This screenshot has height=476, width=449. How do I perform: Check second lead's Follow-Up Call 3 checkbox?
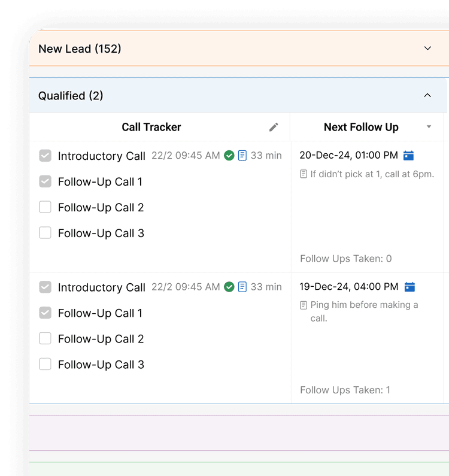click(x=45, y=364)
